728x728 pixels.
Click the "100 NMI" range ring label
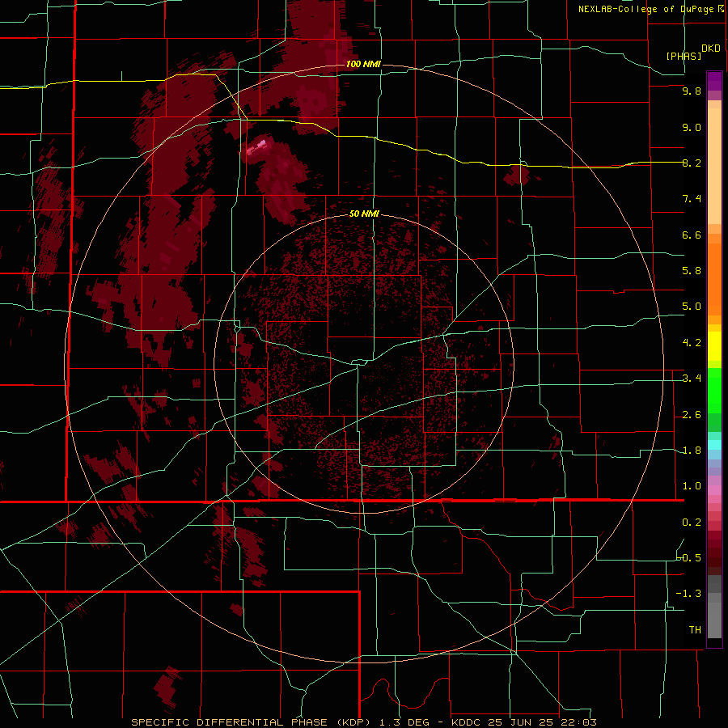(x=363, y=64)
